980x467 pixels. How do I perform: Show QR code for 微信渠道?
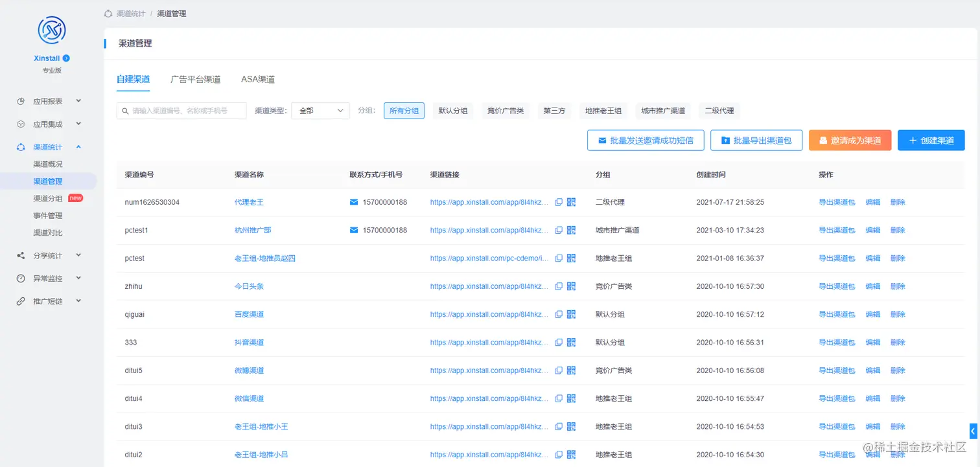point(571,398)
